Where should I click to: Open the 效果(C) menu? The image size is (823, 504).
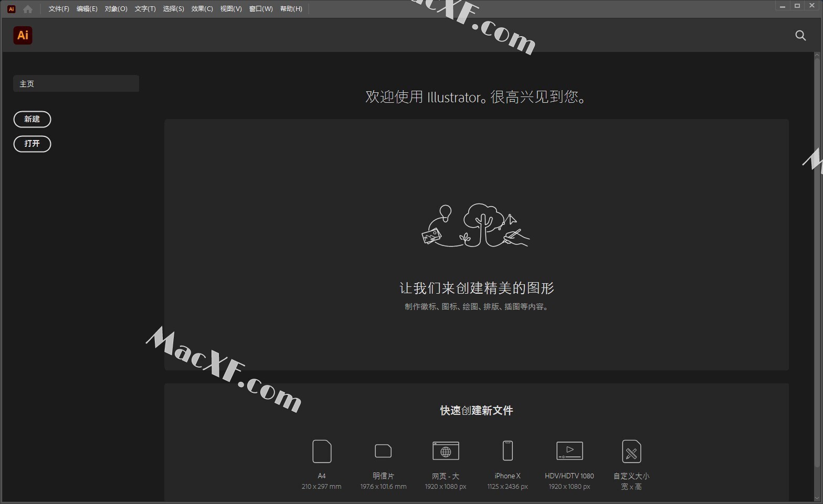click(x=202, y=9)
